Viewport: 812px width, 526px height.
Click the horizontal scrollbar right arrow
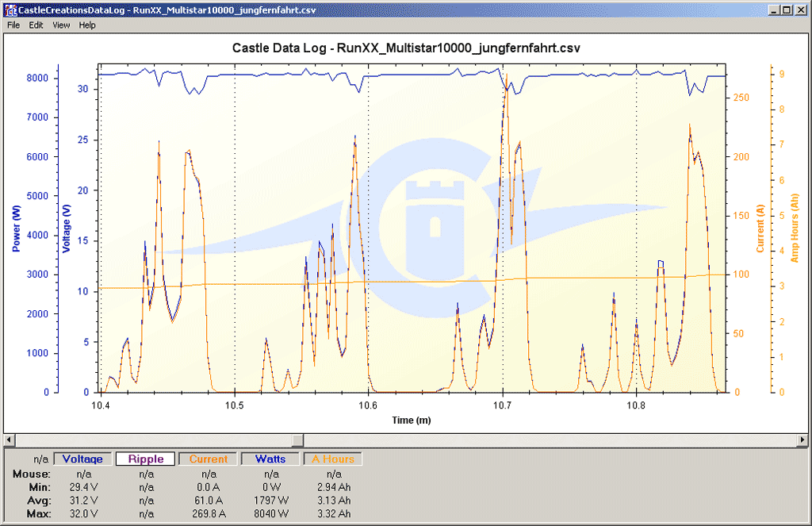click(802, 440)
